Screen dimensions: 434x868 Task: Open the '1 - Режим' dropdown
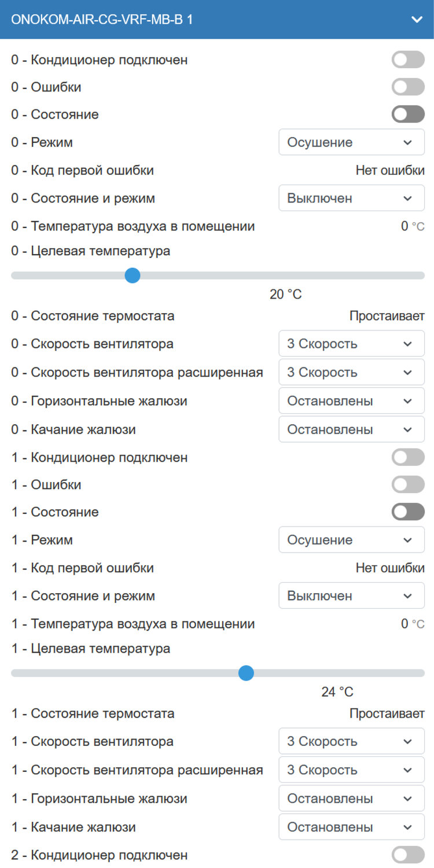click(351, 540)
